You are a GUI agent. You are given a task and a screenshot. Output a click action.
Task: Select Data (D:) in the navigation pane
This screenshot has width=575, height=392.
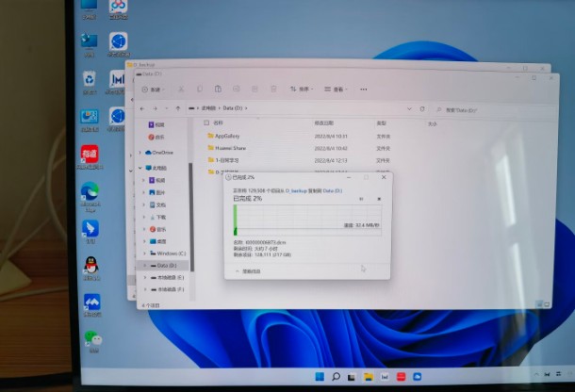click(168, 266)
